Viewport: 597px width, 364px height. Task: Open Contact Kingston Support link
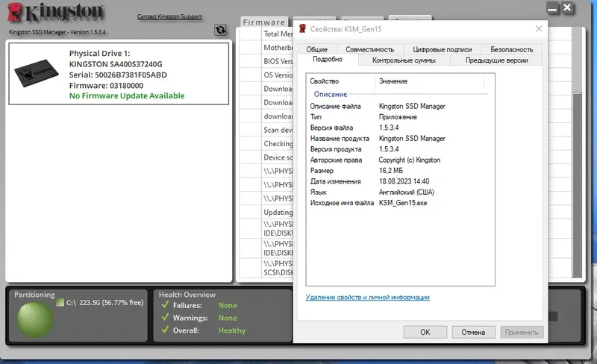click(169, 16)
